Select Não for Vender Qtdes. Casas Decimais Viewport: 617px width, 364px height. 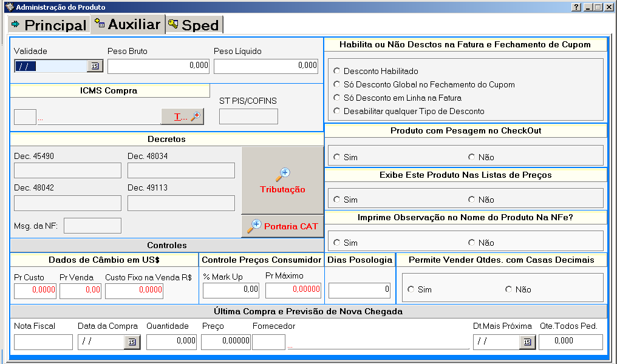click(x=508, y=289)
